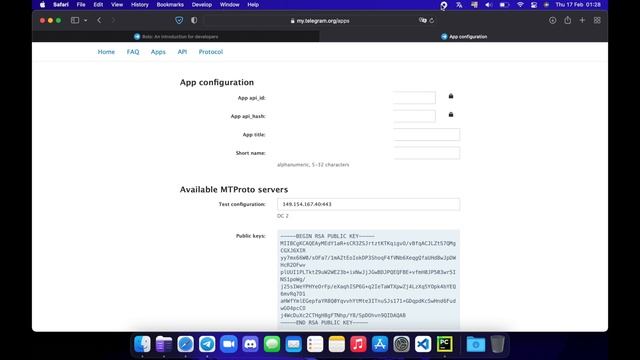Open Safari downloads indicator
640x360 pixels.
pos(552,20)
